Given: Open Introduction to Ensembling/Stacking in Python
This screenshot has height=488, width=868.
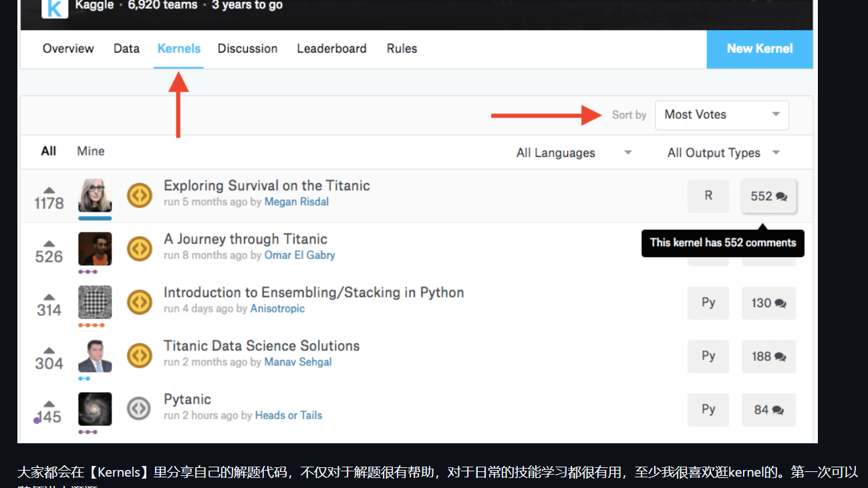Looking at the screenshot, I should click(313, 292).
